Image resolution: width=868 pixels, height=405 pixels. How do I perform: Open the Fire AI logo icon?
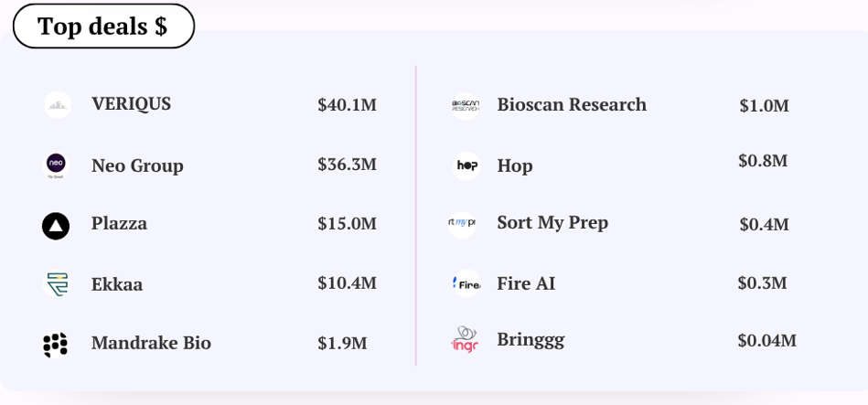[466, 283]
